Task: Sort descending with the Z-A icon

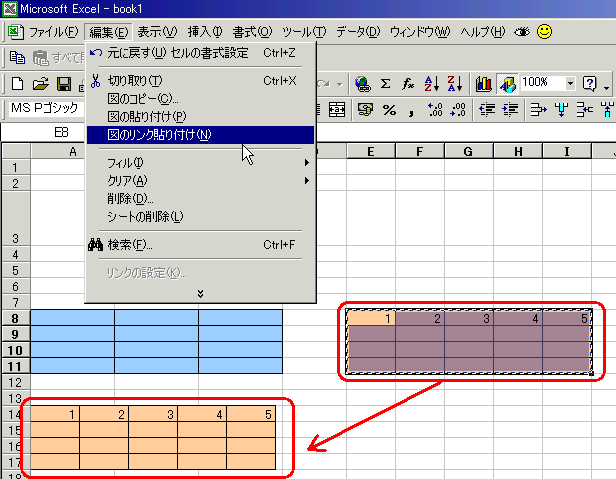Action: click(454, 83)
